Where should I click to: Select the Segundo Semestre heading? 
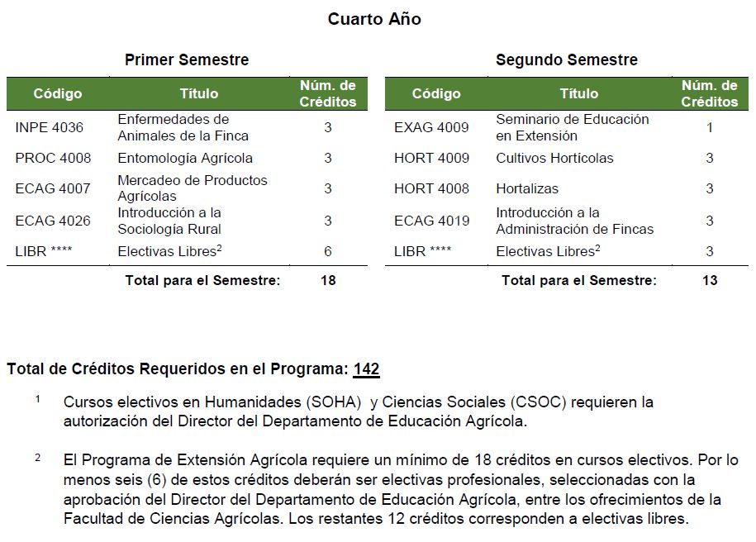pyautogui.click(x=567, y=59)
